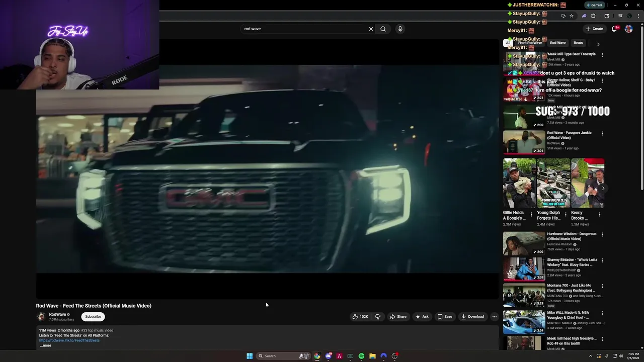This screenshot has width=644, height=362.
Task: Open OBS Studio from the taskbar
Action: (x=394, y=356)
